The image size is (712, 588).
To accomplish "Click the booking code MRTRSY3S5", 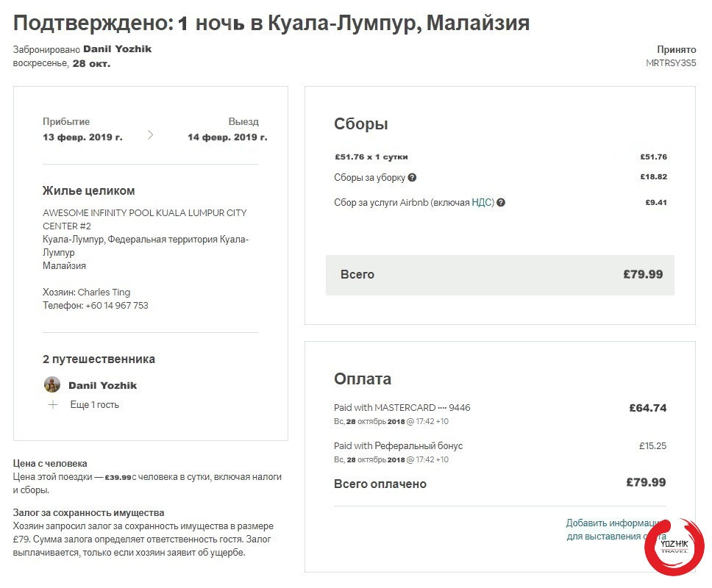I will (671, 63).
